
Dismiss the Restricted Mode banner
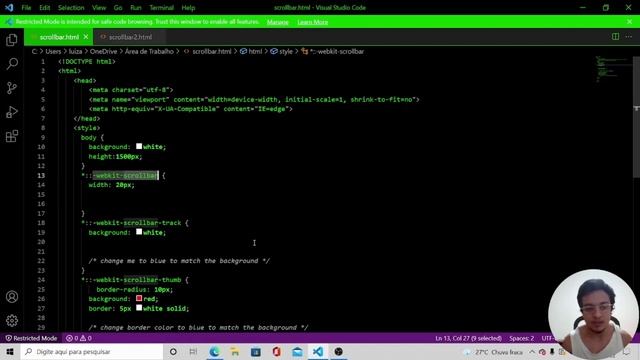(629, 22)
